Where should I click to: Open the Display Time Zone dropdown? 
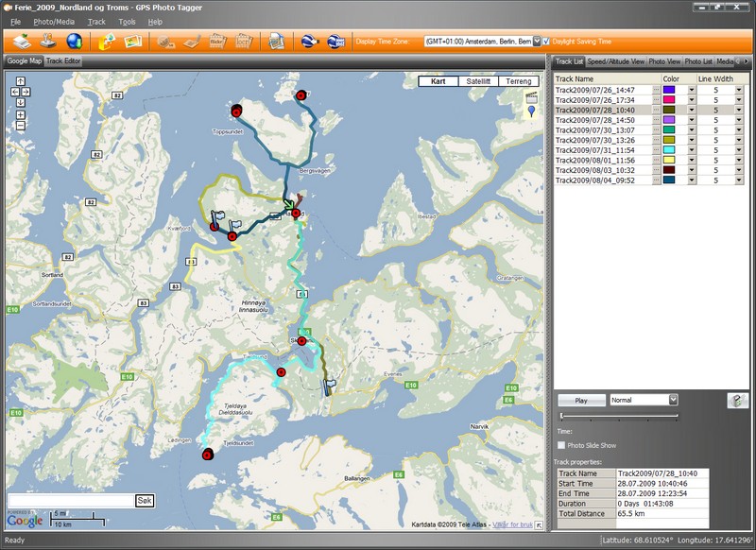[537, 42]
